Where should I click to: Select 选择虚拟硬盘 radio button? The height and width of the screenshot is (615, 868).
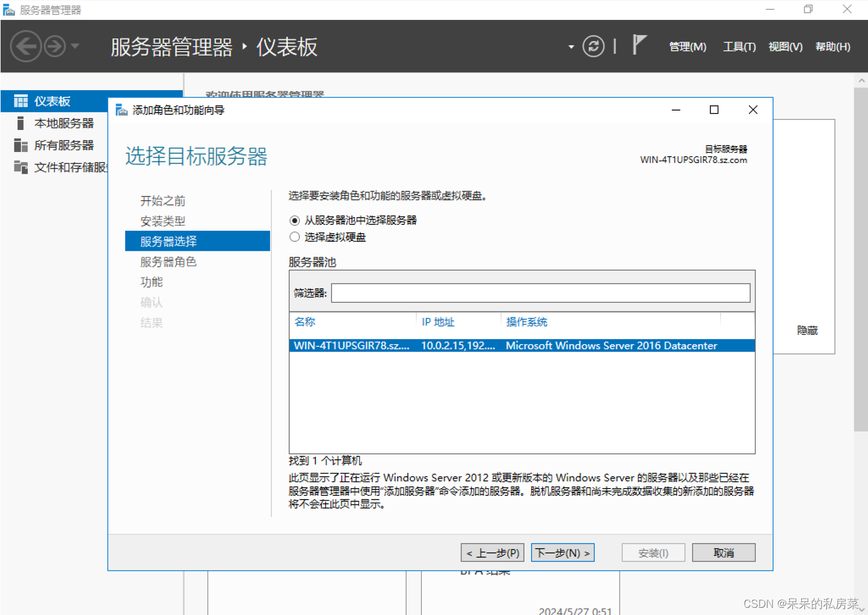click(x=294, y=237)
